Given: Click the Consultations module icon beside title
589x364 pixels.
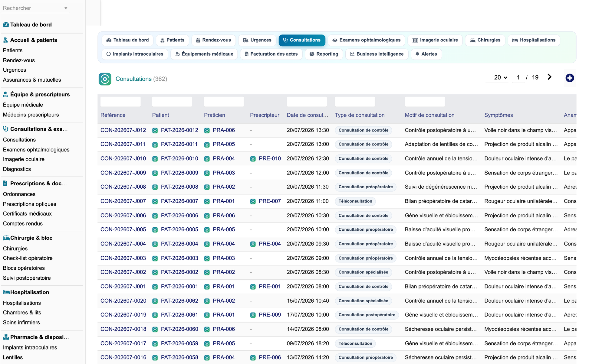Looking at the screenshot, I should click(105, 79).
